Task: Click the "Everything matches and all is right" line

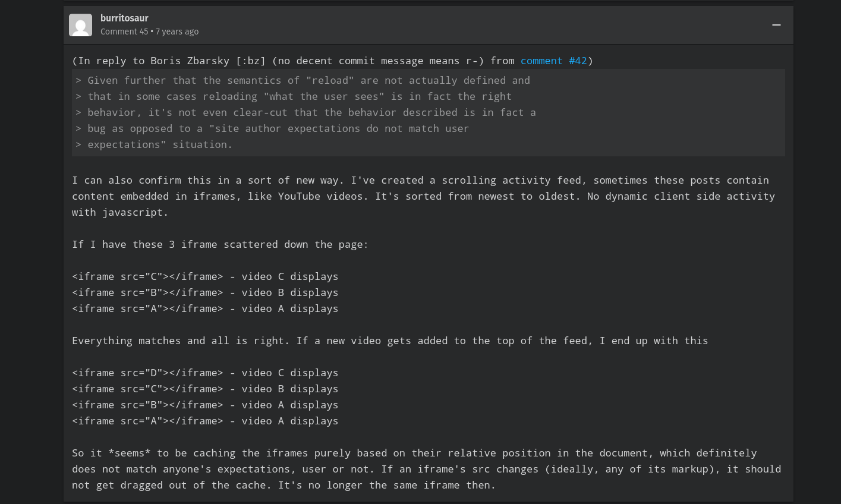Action: (x=390, y=341)
